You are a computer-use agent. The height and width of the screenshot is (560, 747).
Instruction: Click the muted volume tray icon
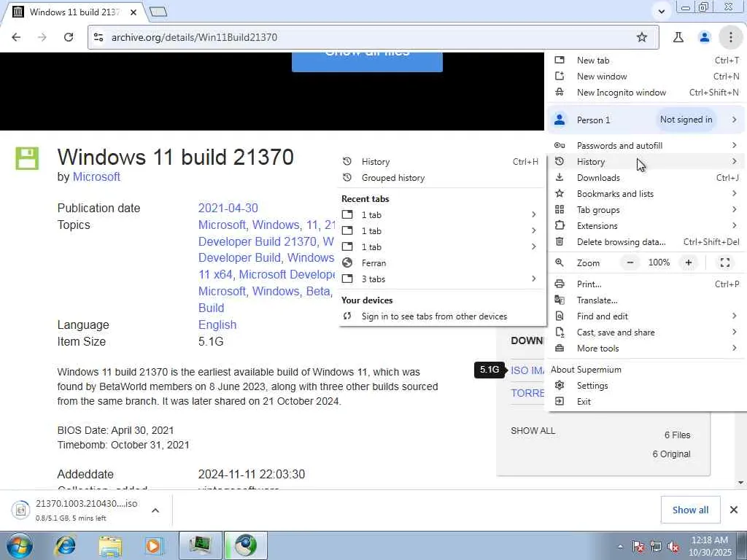click(x=673, y=547)
